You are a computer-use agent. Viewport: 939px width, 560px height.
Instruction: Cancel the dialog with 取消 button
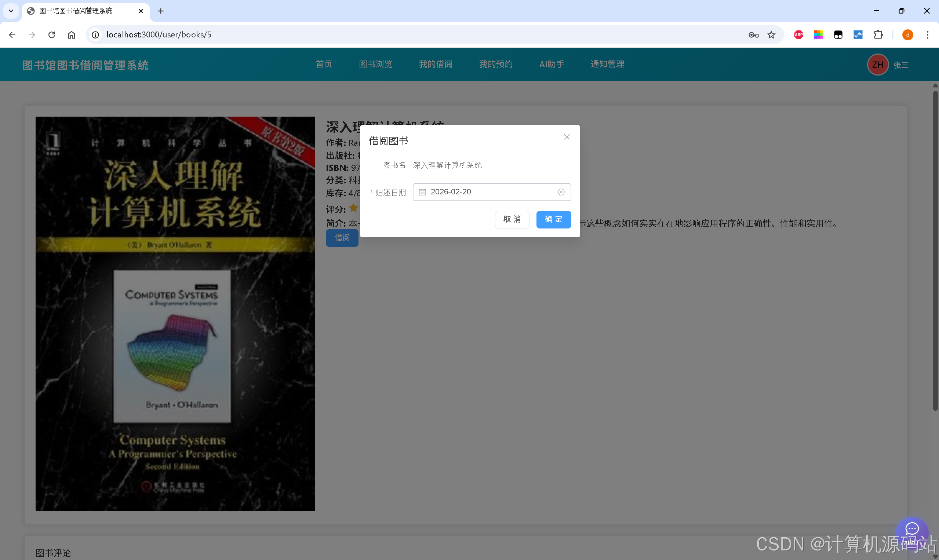click(x=512, y=219)
